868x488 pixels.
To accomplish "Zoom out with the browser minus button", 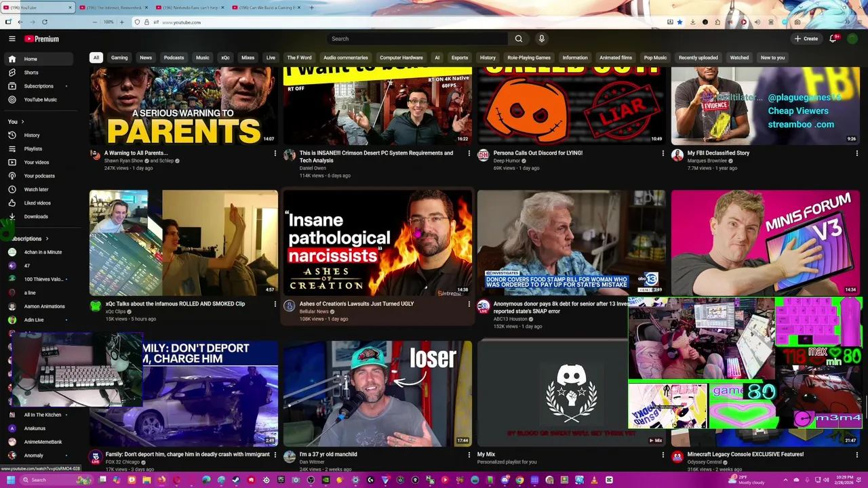I will pos(95,22).
